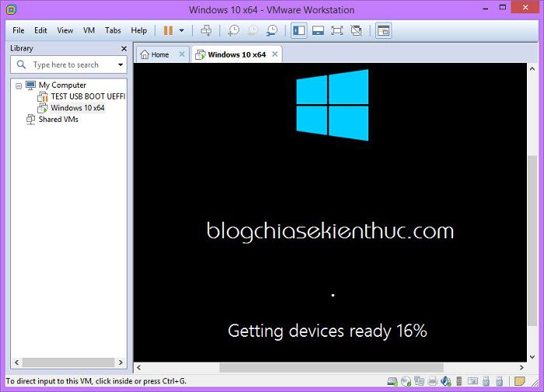Click the Library search field
The height and width of the screenshot is (392, 544).
[68, 64]
